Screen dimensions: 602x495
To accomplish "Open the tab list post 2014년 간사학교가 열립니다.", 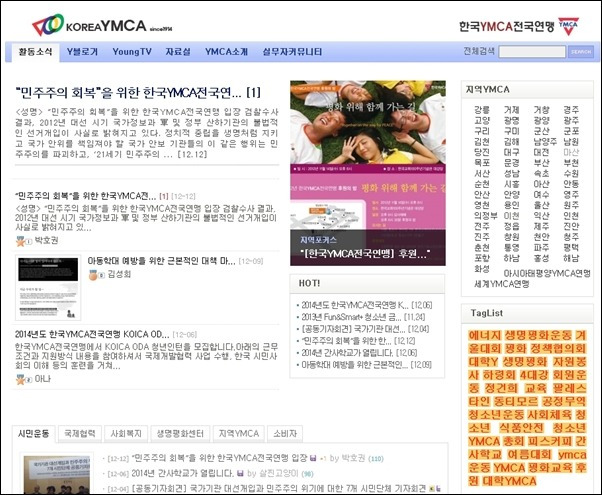I will (182, 473).
